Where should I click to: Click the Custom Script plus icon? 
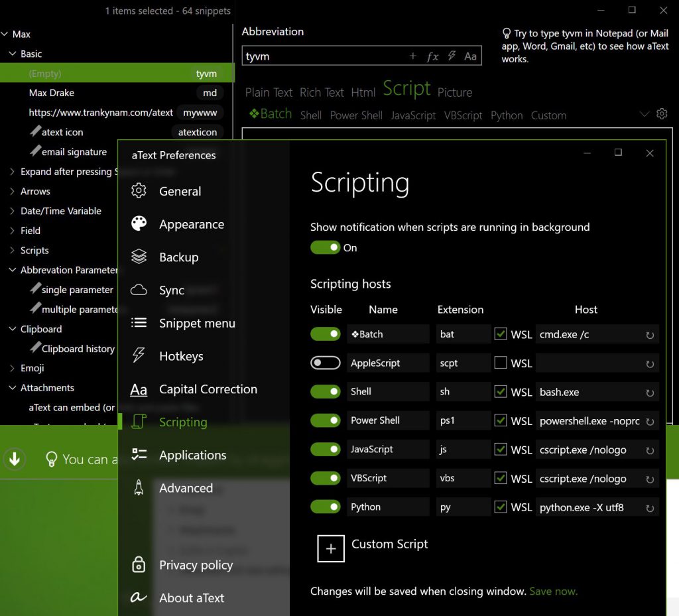[x=331, y=548]
